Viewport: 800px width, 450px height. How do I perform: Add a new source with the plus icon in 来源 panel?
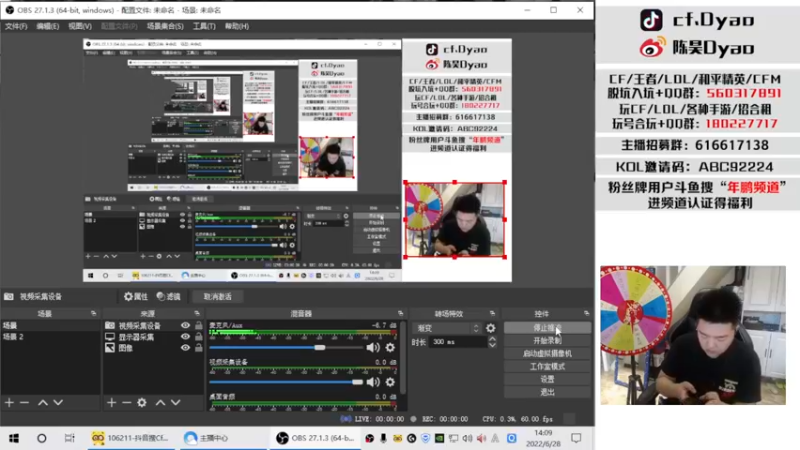(x=111, y=403)
